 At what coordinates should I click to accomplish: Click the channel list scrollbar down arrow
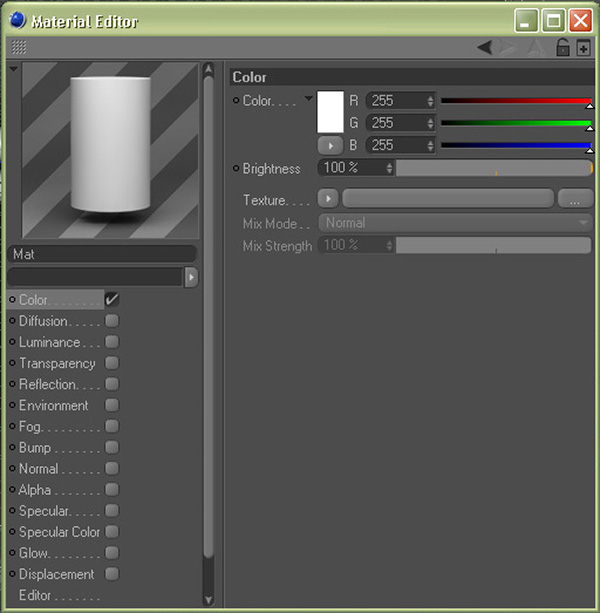[209, 600]
